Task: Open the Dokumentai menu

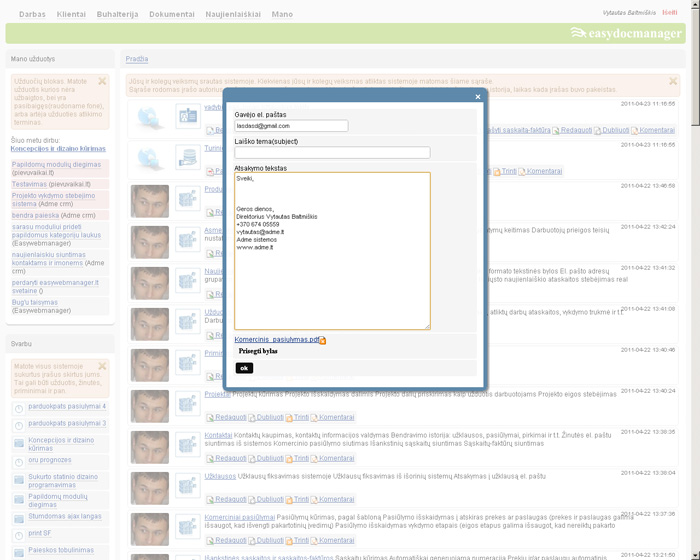Action: (x=172, y=14)
